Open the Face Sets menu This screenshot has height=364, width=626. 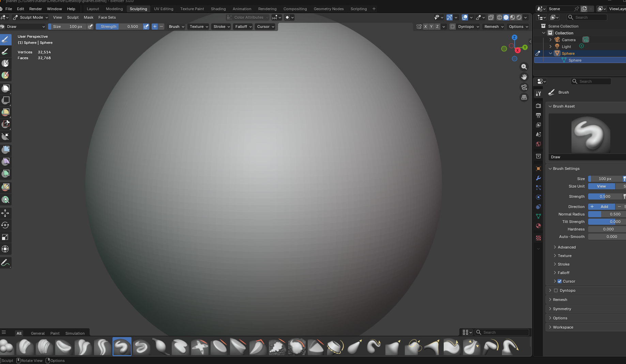107,17
